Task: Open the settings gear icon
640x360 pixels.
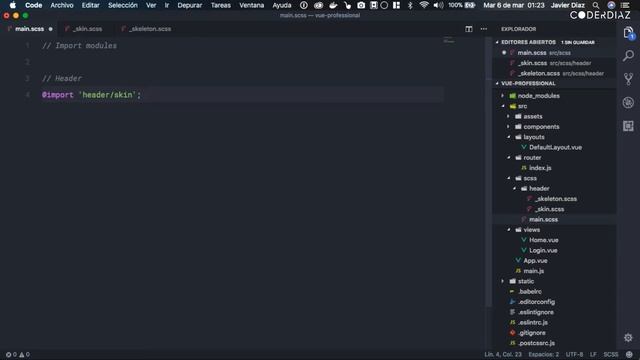Action: pyautogui.click(x=629, y=338)
